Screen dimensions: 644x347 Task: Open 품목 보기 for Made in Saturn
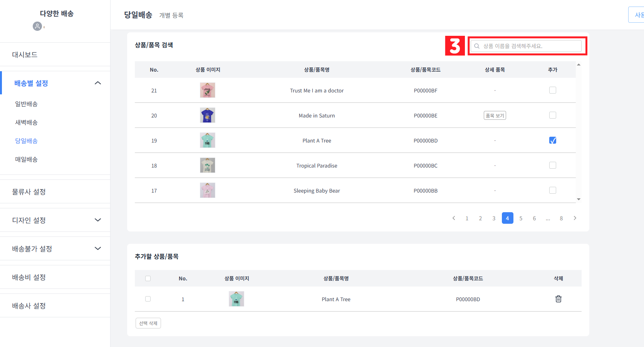(495, 115)
